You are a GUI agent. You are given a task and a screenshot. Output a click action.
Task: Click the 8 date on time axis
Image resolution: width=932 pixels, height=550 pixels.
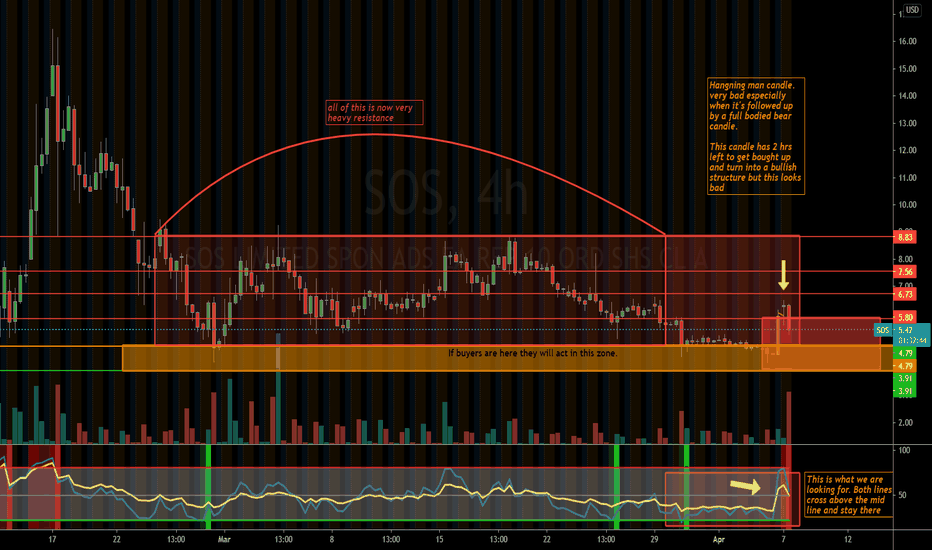pyautogui.click(x=332, y=540)
